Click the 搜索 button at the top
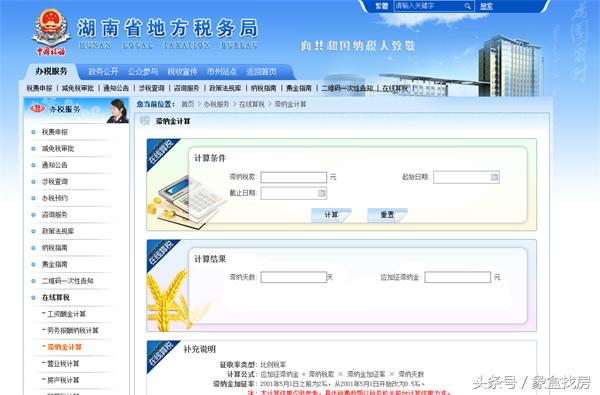This screenshot has width=600, height=395. coord(486,6)
